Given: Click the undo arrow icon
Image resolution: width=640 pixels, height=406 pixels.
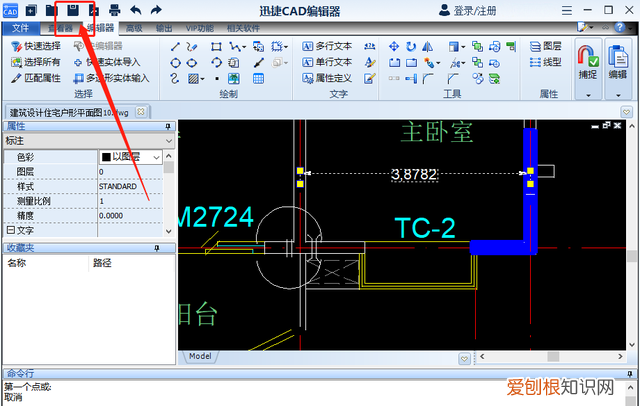Looking at the screenshot, I should tap(135, 10).
